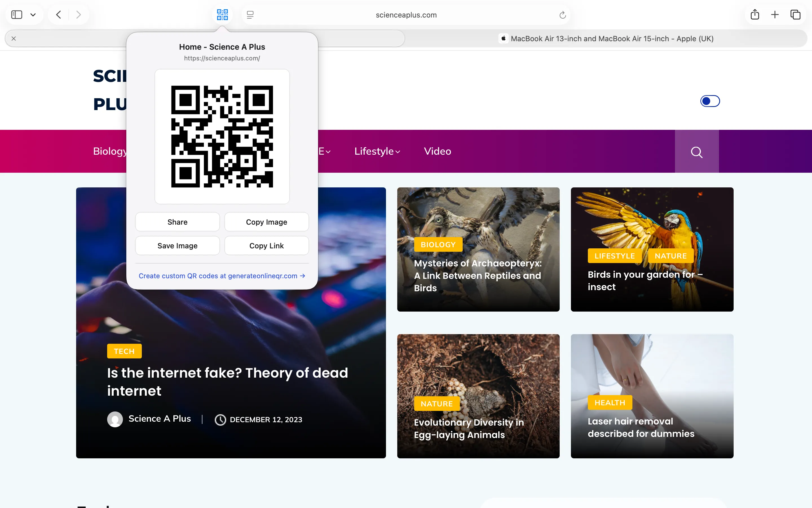The height and width of the screenshot is (508, 812).
Task: Open the sidebar options chevron
Action: 33,15
